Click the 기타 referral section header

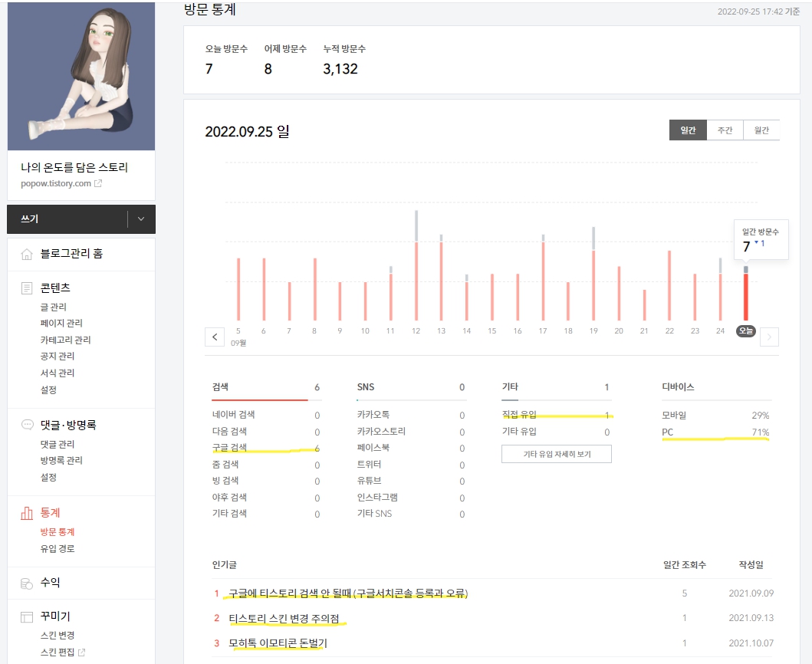(x=510, y=387)
